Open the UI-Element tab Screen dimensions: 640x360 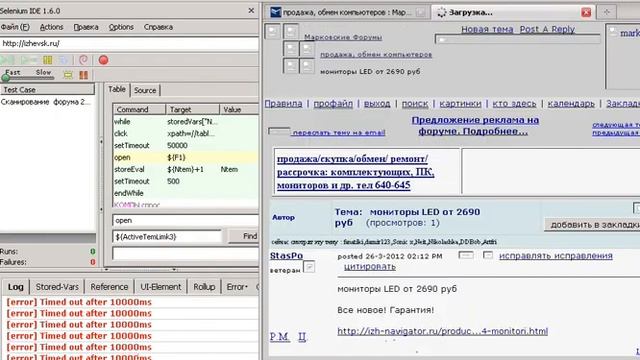coord(161,287)
